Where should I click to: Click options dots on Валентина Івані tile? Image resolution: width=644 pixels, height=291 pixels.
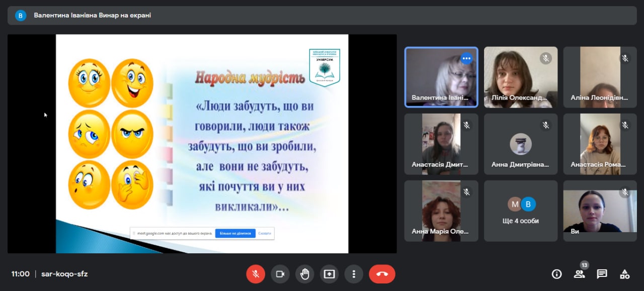[x=466, y=58]
